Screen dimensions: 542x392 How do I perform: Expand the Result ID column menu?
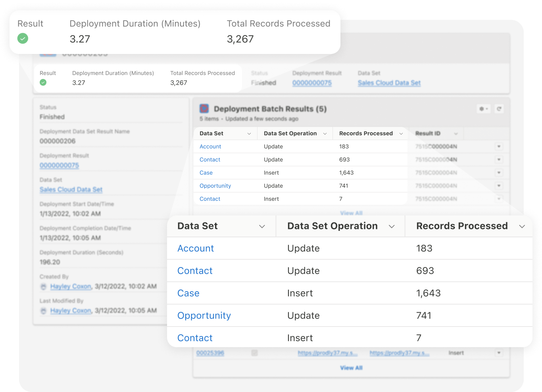[456, 134]
